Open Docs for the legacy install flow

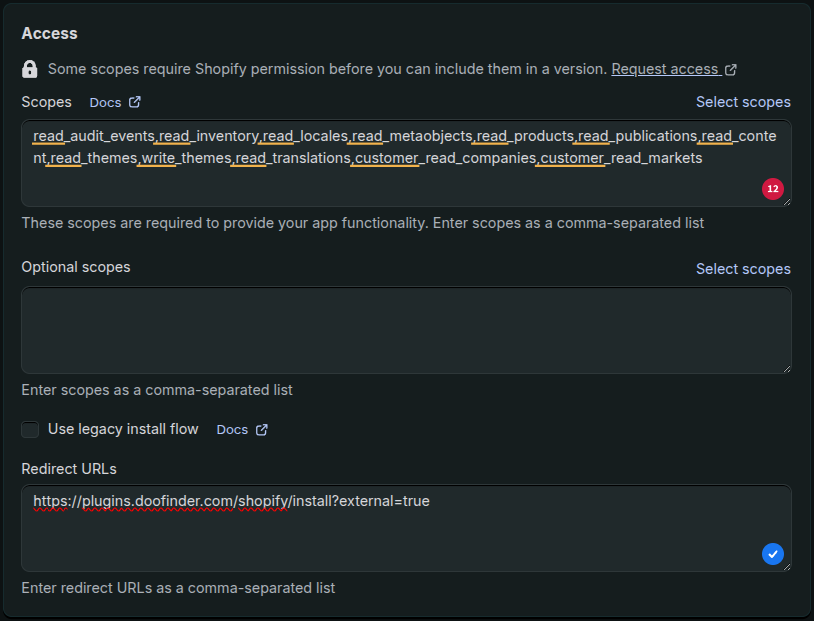(x=230, y=430)
